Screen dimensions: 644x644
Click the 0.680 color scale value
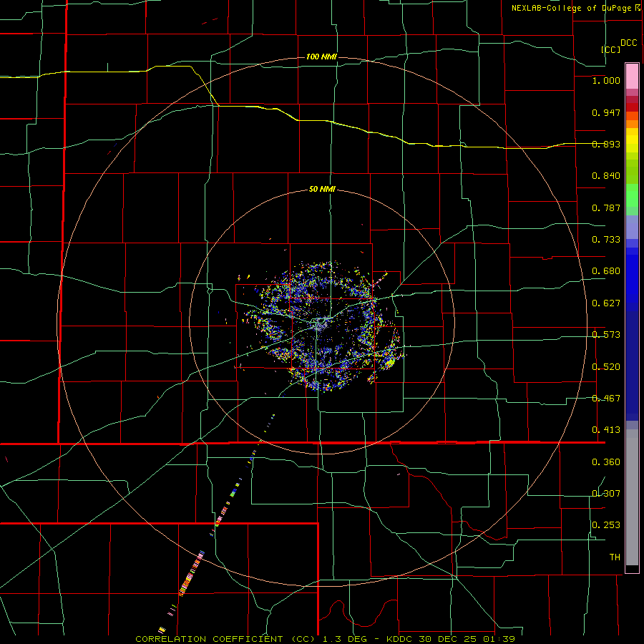(x=606, y=271)
